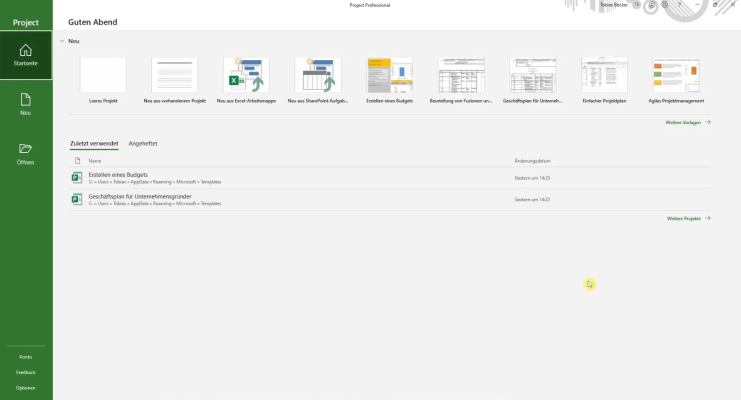
Task: Click the Tobias Becker user name
Action: 613,5
